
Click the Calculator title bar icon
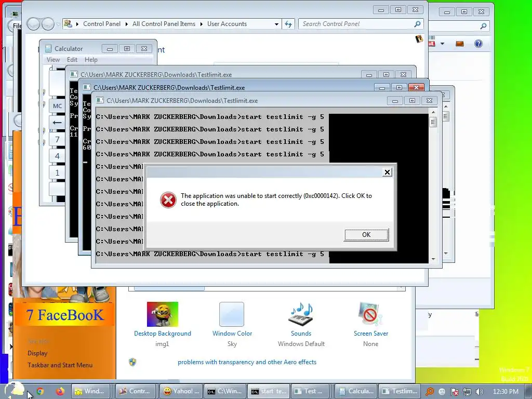click(48, 48)
